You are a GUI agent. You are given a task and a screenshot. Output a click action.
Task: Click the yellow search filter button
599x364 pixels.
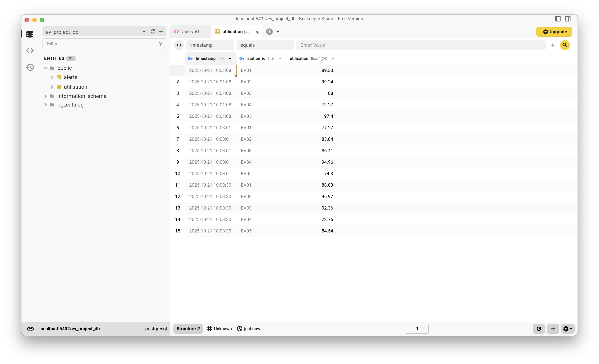pos(565,45)
